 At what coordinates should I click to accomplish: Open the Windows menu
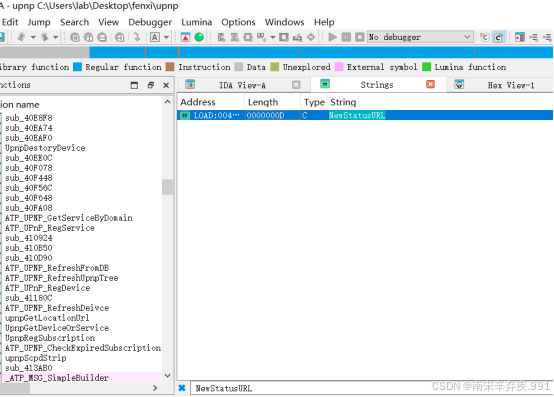pyautogui.click(x=284, y=22)
